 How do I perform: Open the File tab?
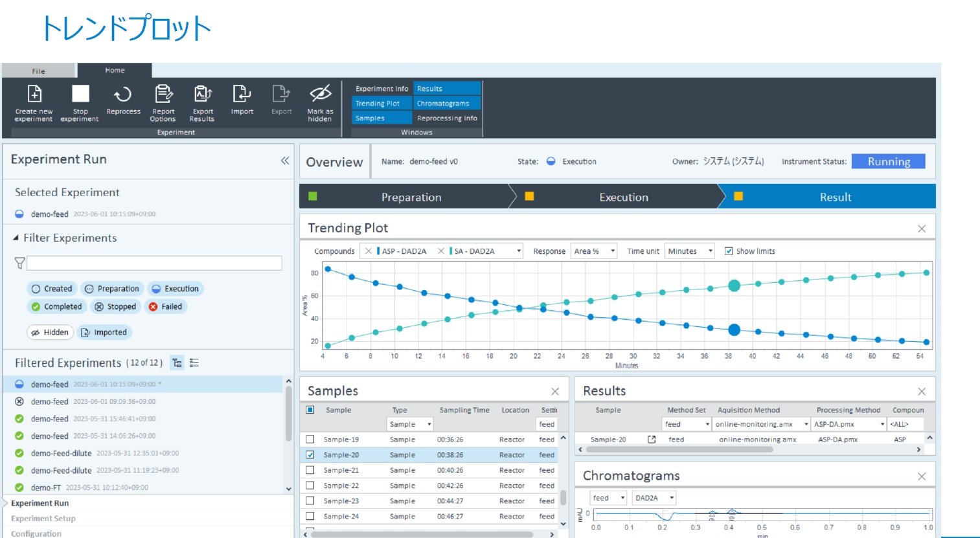click(x=39, y=71)
